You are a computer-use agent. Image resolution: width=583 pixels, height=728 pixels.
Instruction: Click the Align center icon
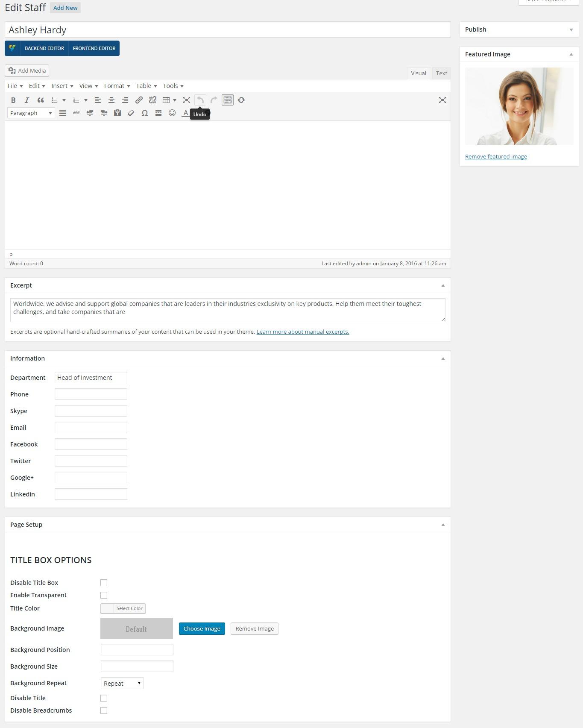click(x=111, y=100)
